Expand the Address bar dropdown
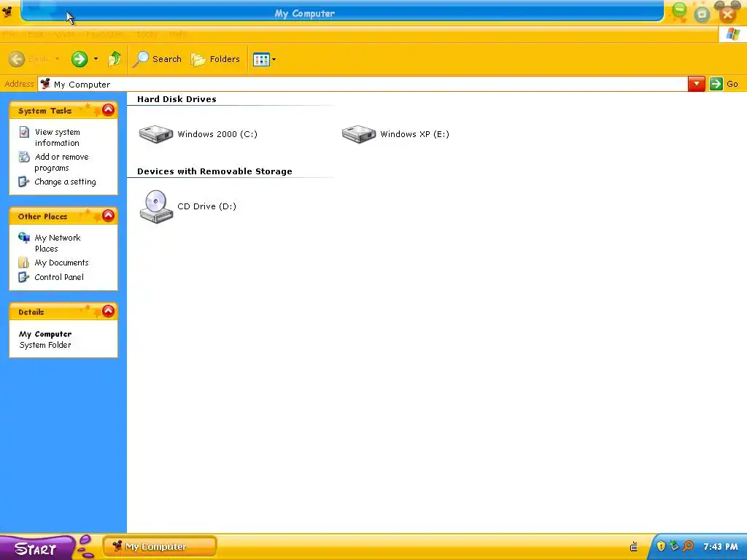Viewport: 747px width, 560px height. (696, 85)
